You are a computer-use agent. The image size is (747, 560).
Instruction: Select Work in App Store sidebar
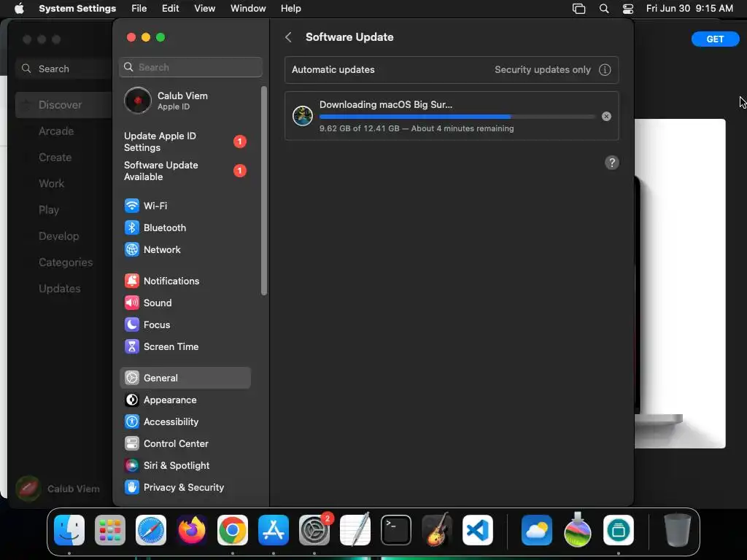52,183
